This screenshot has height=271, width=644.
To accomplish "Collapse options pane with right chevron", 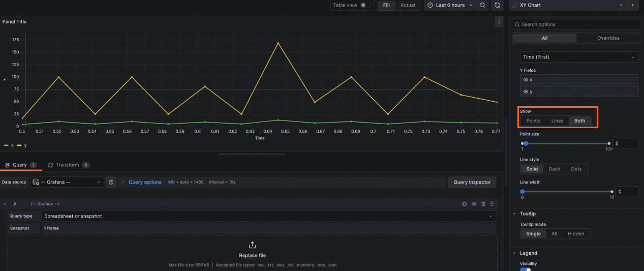I will [x=632, y=5].
